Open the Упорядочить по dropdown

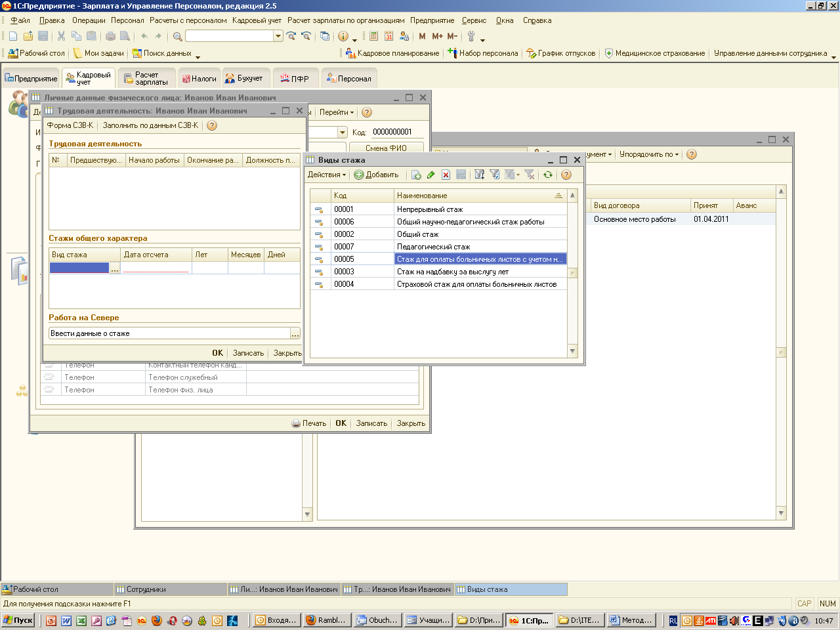click(649, 154)
